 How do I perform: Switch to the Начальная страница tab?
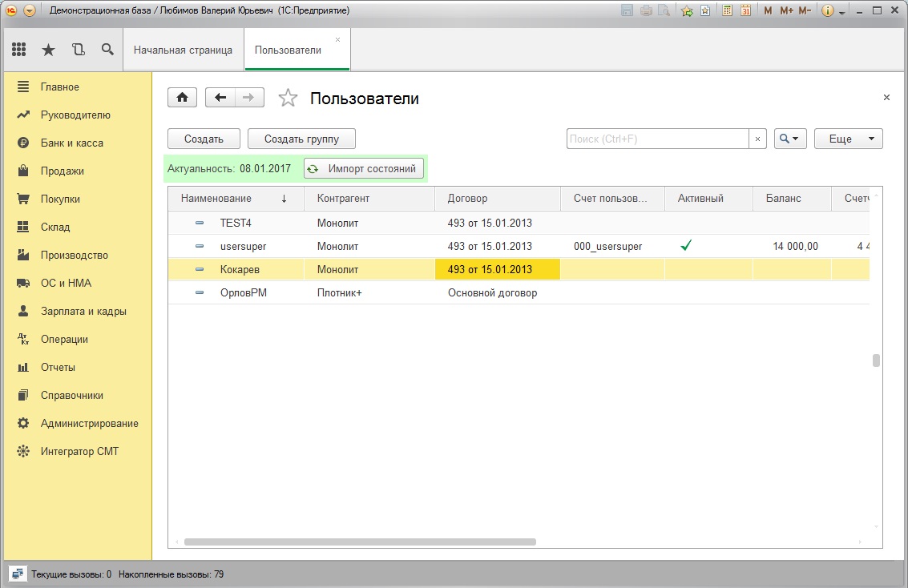pyautogui.click(x=183, y=50)
